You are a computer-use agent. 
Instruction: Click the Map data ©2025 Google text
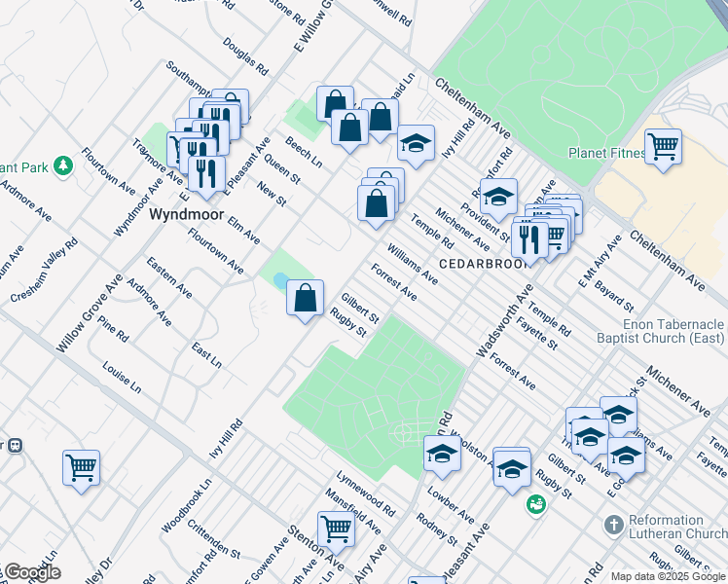pos(668,577)
